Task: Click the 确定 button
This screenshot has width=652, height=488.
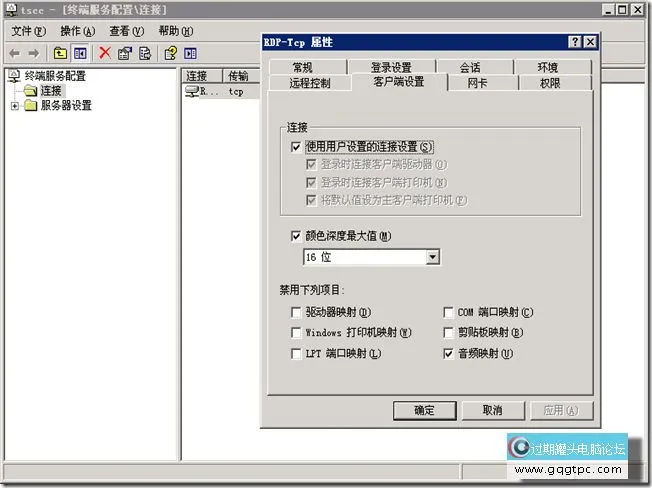Action: [425, 411]
